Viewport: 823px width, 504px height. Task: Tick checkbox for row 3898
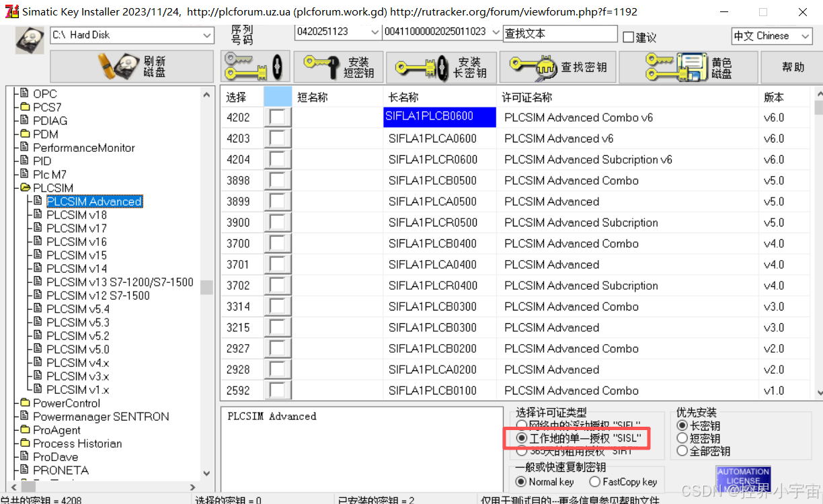tap(276, 180)
